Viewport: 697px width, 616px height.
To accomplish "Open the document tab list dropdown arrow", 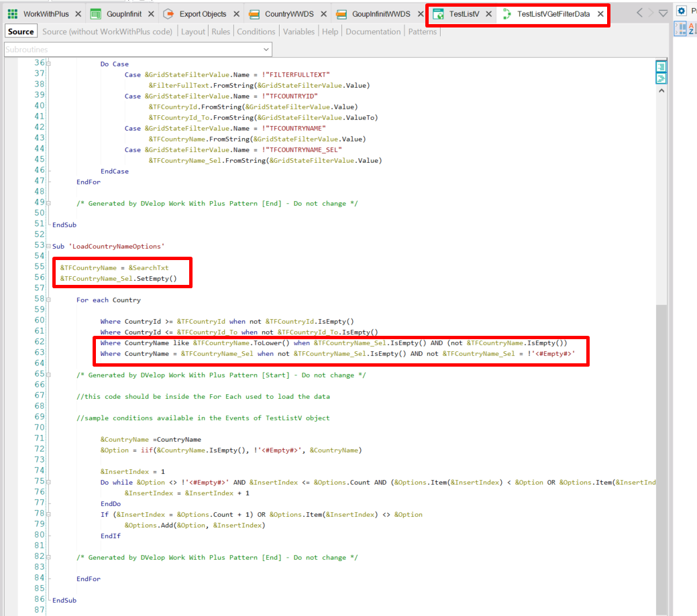I will (x=663, y=13).
